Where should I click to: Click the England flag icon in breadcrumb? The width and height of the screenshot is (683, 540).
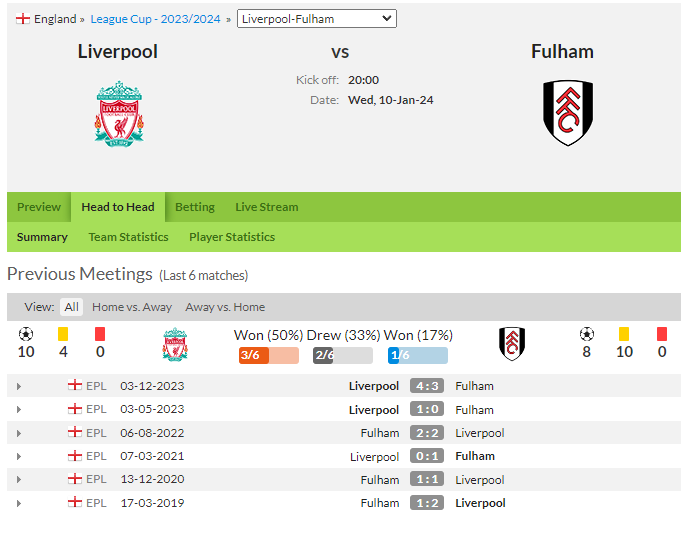point(23,19)
